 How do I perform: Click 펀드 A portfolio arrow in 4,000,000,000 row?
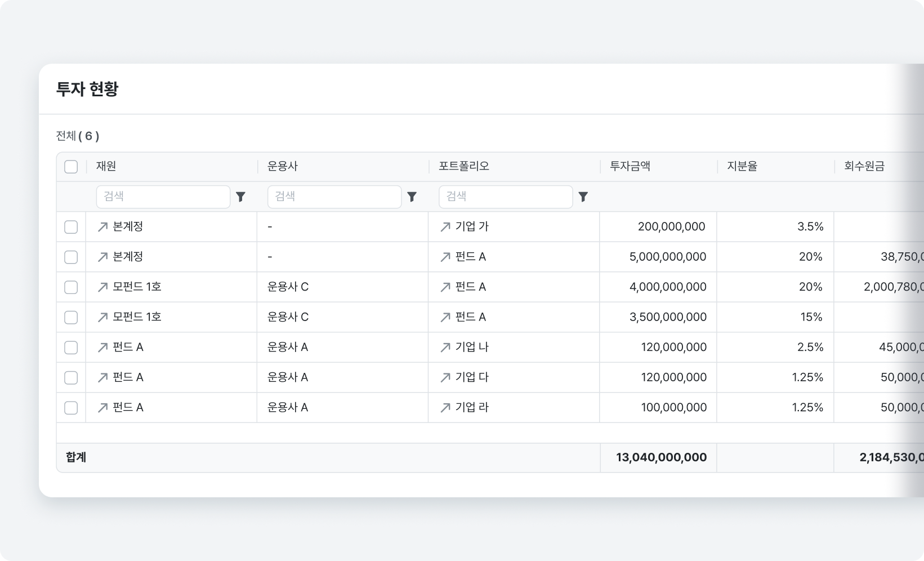tap(445, 287)
